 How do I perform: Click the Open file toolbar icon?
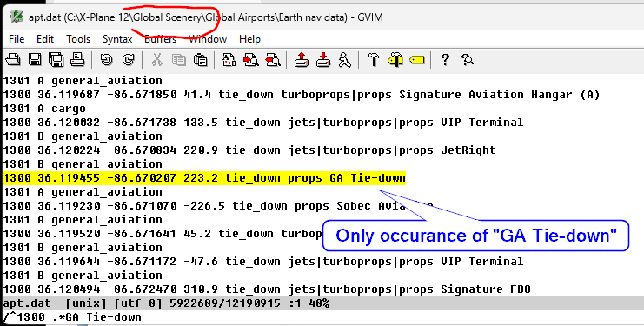(x=13, y=60)
